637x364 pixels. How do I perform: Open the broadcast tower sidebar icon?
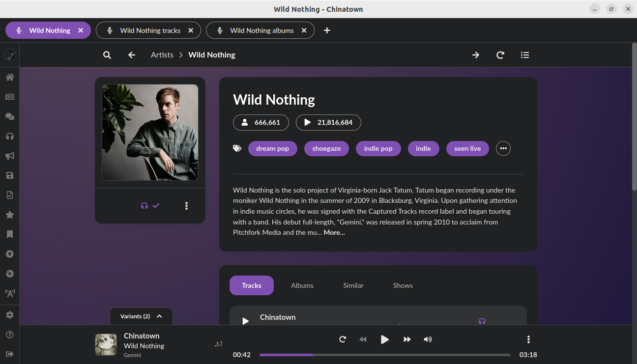click(x=10, y=293)
